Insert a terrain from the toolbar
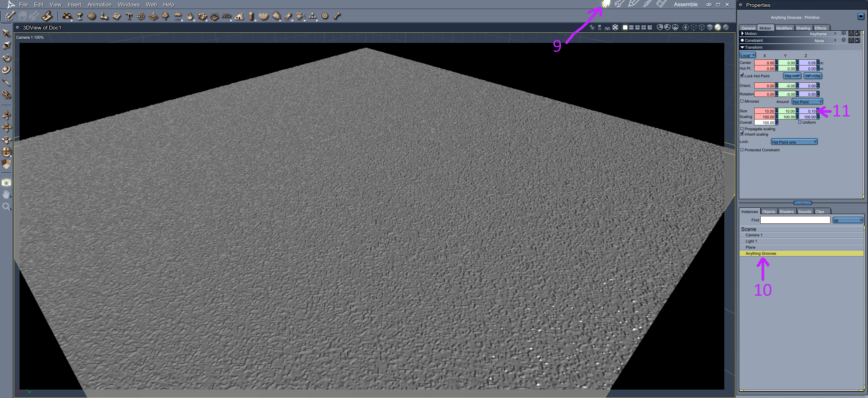Screen dimensions: 868x398 point(153,16)
